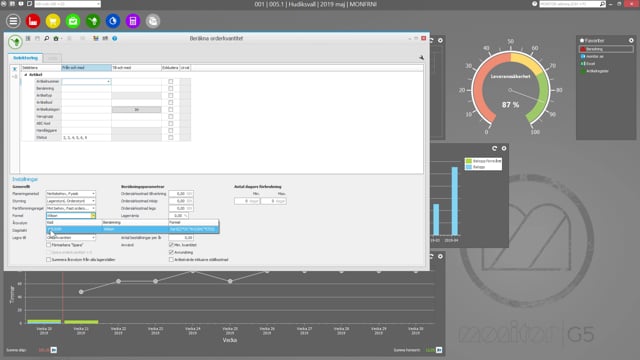Open settings gear of the Favoriter panel
640x360 pixels.
(x=631, y=40)
